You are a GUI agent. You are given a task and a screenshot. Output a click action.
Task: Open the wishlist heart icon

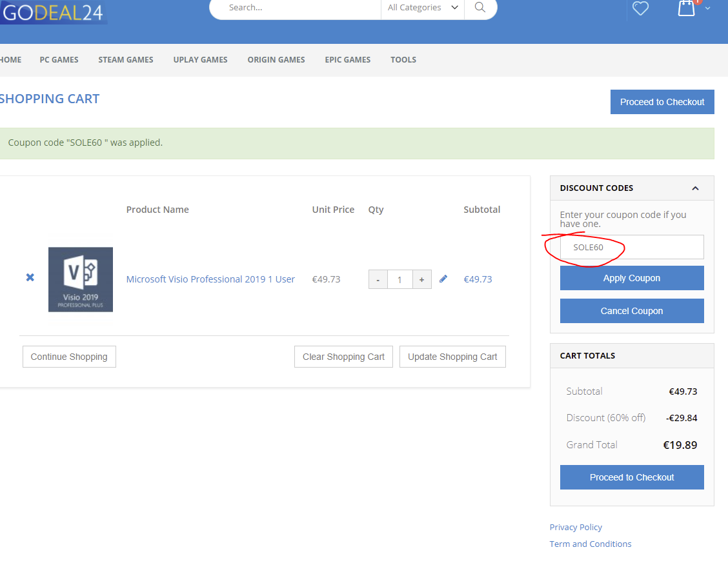click(640, 8)
